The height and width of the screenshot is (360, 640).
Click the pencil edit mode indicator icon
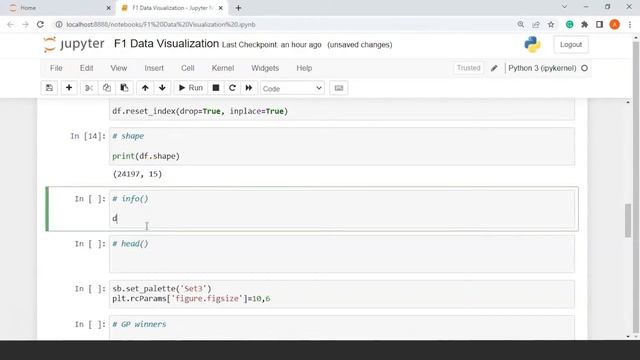pos(494,68)
